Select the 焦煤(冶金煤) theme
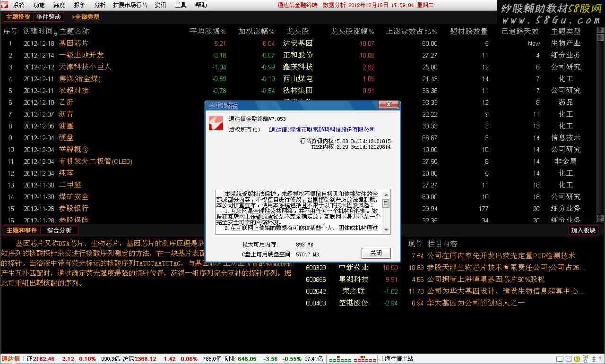 (x=79, y=79)
